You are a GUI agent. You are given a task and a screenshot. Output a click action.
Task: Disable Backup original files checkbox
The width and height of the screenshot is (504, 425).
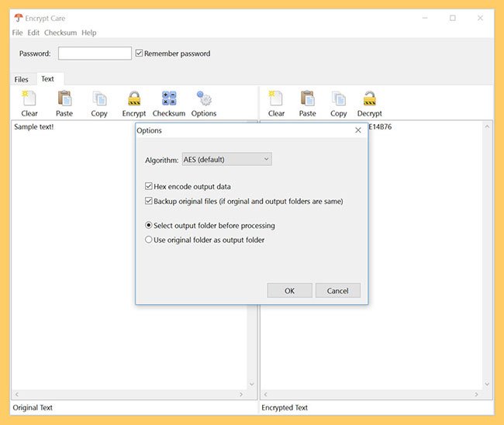coord(149,201)
